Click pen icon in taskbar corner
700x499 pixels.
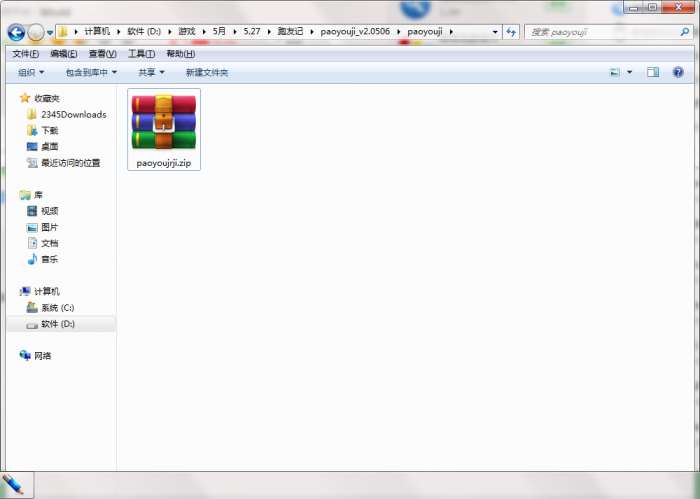coord(13,485)
